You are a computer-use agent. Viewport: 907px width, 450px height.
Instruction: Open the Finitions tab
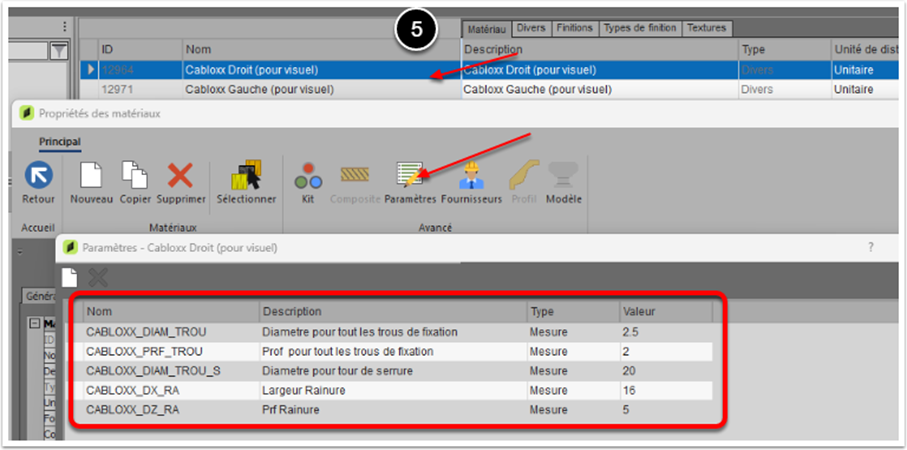click(574, 28)
